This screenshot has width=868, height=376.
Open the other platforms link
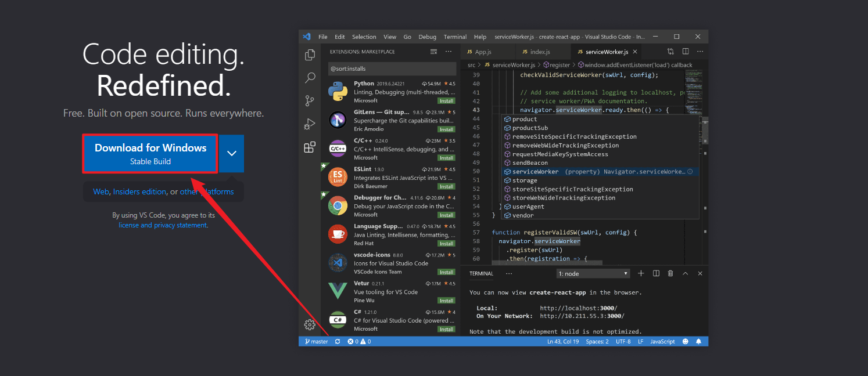(207, 191)
